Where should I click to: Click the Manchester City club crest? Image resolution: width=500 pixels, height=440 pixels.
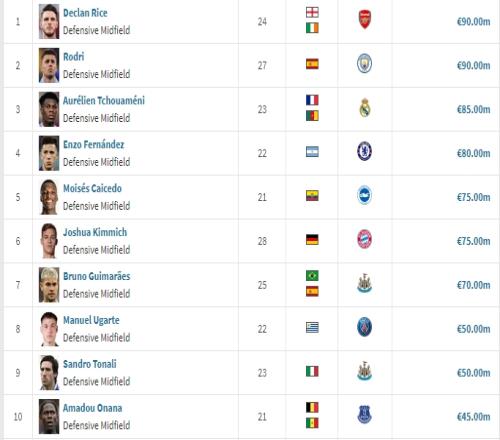(x=364, y=64)
